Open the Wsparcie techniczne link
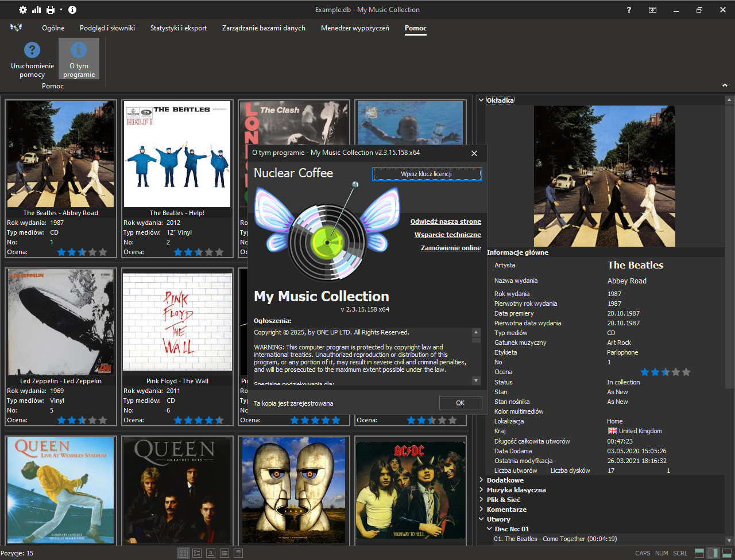Image resolution: width=735 pixels, height=560 pixels. [448, 235]
